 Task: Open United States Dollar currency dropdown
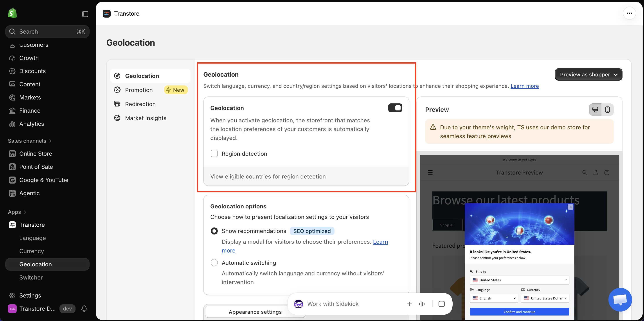[x=545, y=298]
